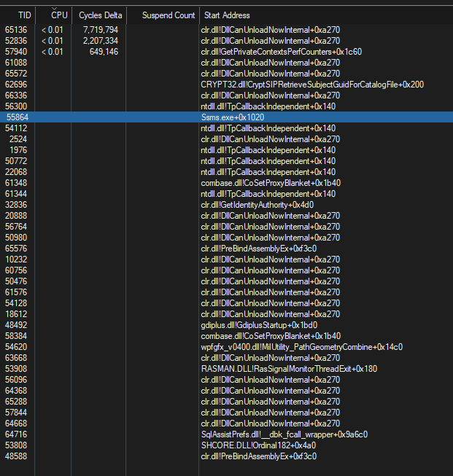Viewport: 453px width, 476px height.
Task: Select thread TID 56096
Action: click(x=226, y=380)
